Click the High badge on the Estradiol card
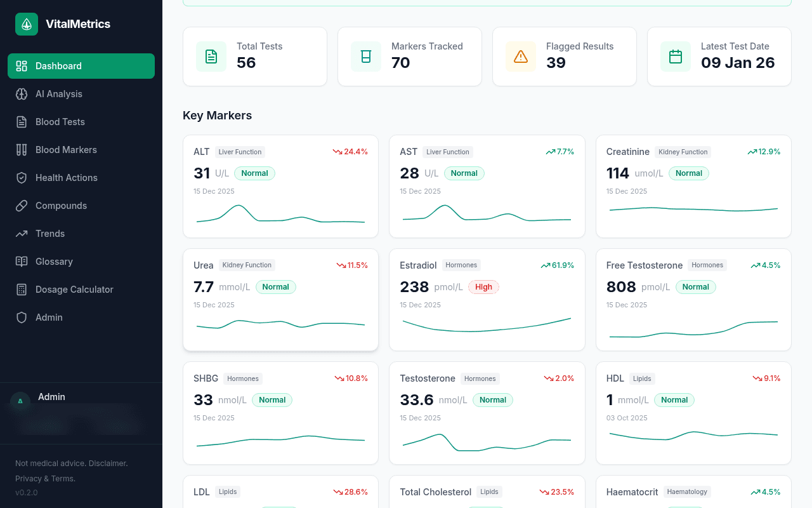Image resolution: width=812 pixels, height=508 pixels. 483,287
